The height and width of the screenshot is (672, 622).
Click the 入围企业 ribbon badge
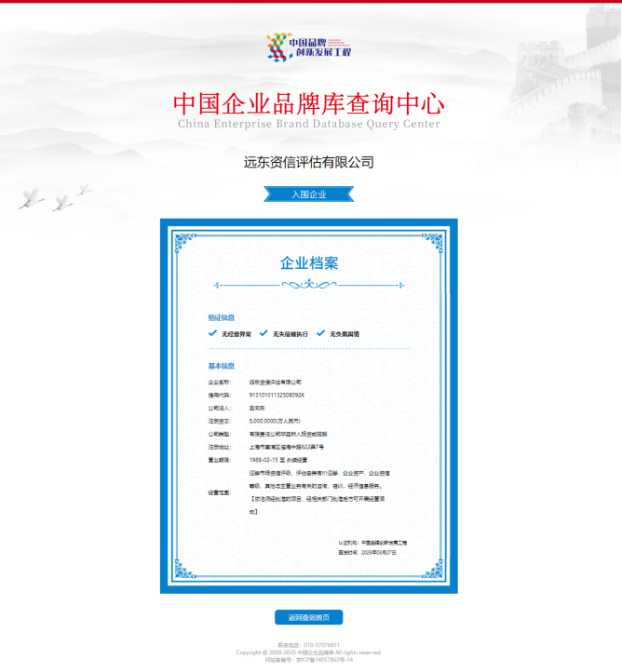(308, 195)
